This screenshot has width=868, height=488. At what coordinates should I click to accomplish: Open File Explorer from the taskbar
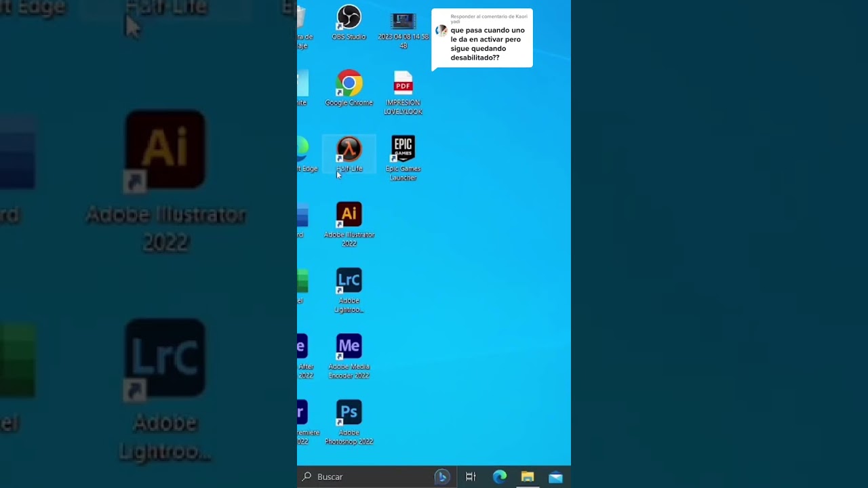(x=528, y=476)
